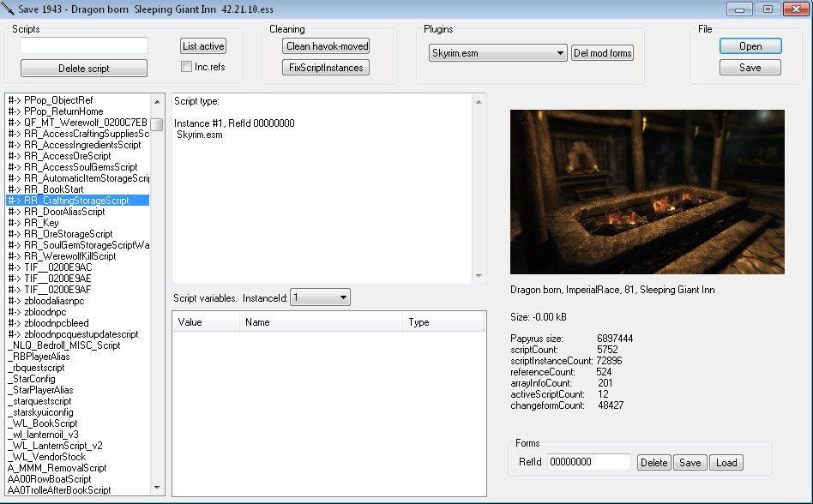Click Save button in Forms group
The height and width of the screenshot is (504, 813).
690,463
